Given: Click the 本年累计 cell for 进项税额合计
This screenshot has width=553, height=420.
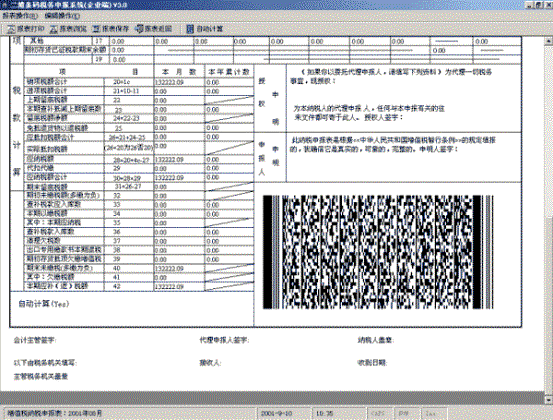Looking at the screenshot, I should coord(229,91).
